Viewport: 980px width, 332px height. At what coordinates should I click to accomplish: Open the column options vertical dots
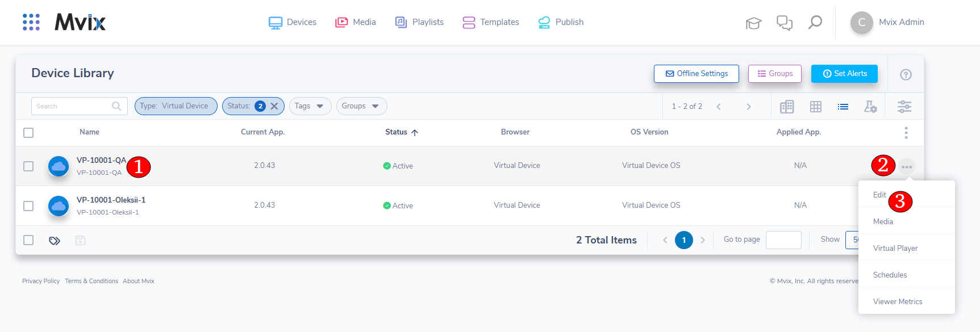tap(906, 133)
